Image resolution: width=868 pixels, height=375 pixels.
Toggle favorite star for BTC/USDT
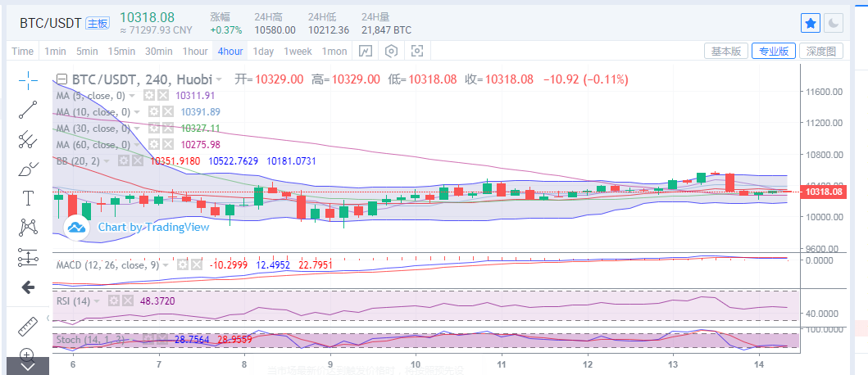point(811,23)
